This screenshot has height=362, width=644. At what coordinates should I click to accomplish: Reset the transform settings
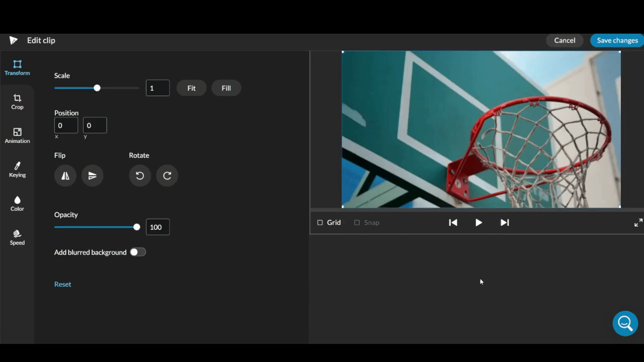[x=62, y=284]
